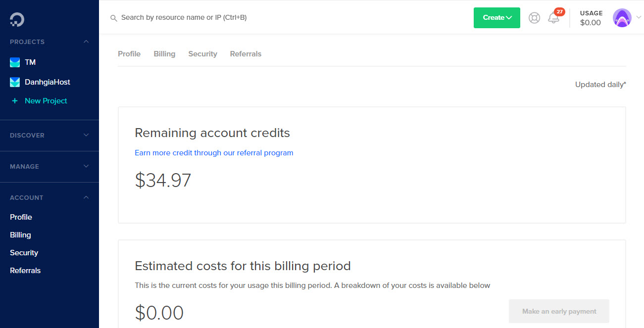Screen dimensions: 644x328
Task: Click the DanhgiaHost project icon
Action: (x=15, y=82)
